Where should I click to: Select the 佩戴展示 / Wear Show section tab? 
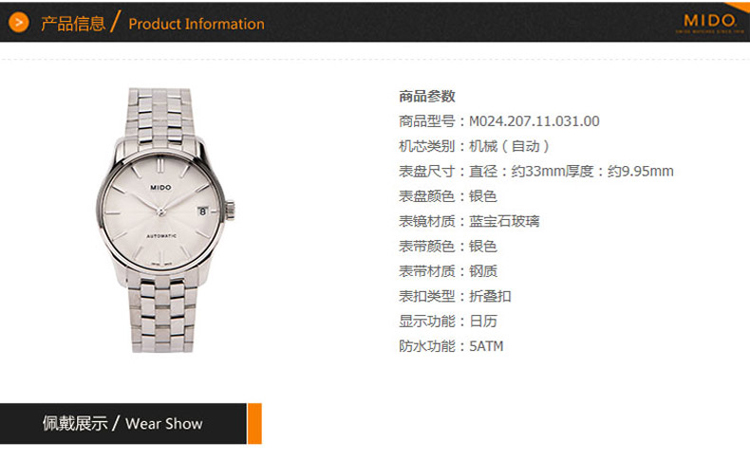pyautogui.click(x=123, y=423)
